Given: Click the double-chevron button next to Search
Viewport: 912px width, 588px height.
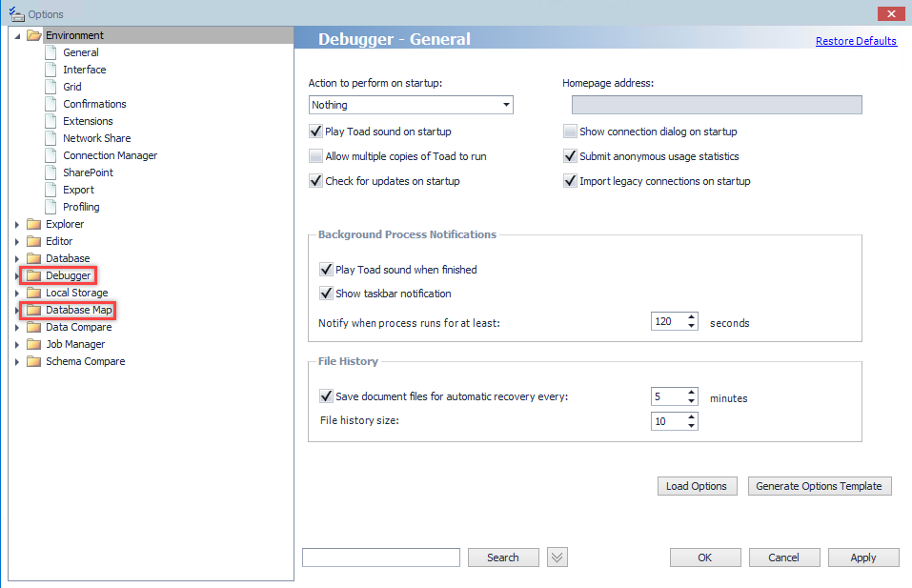Looking at the screenshot, I should 557,558.
